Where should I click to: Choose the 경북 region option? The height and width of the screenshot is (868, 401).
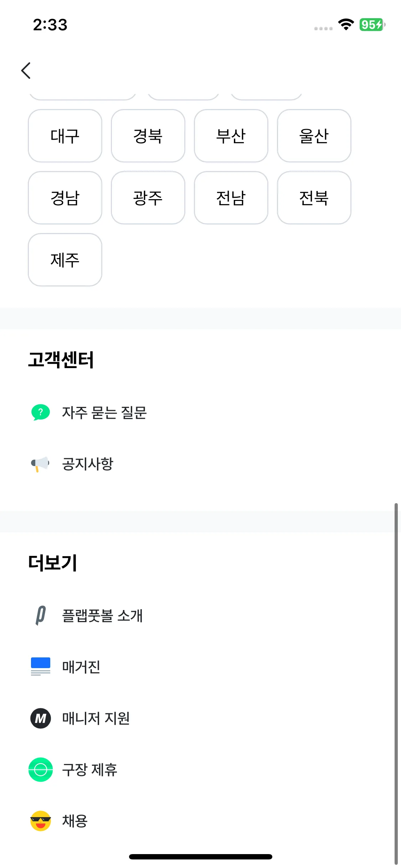(x=148, y=136)
